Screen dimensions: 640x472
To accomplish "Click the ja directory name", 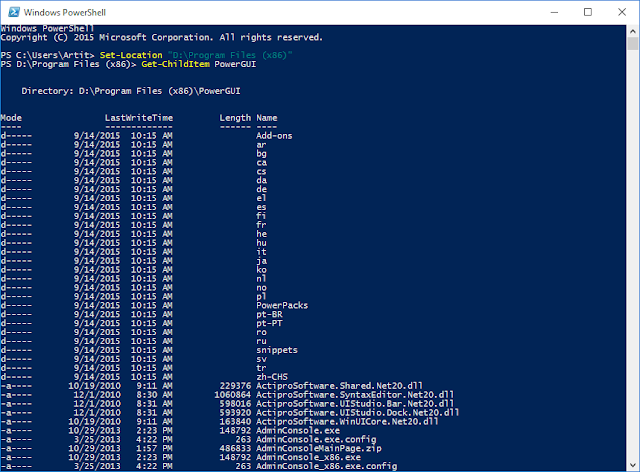I will [x=262, y=261].
